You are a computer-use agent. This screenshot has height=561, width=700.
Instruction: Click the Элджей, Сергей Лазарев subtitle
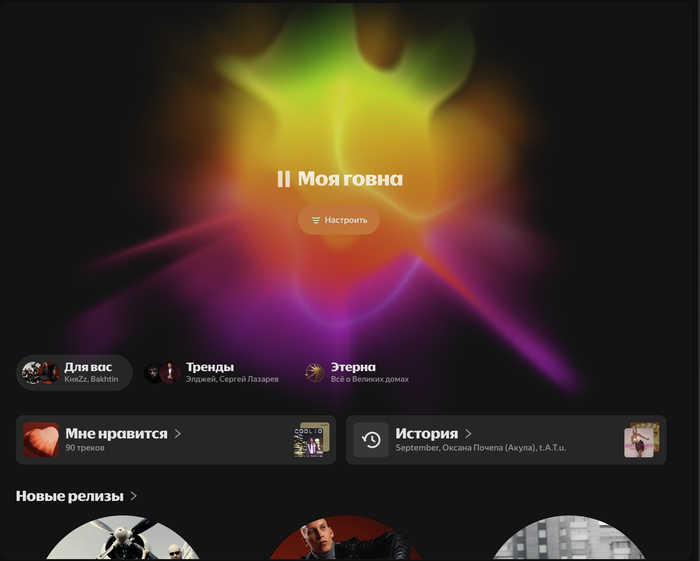[x=232, y=379]
